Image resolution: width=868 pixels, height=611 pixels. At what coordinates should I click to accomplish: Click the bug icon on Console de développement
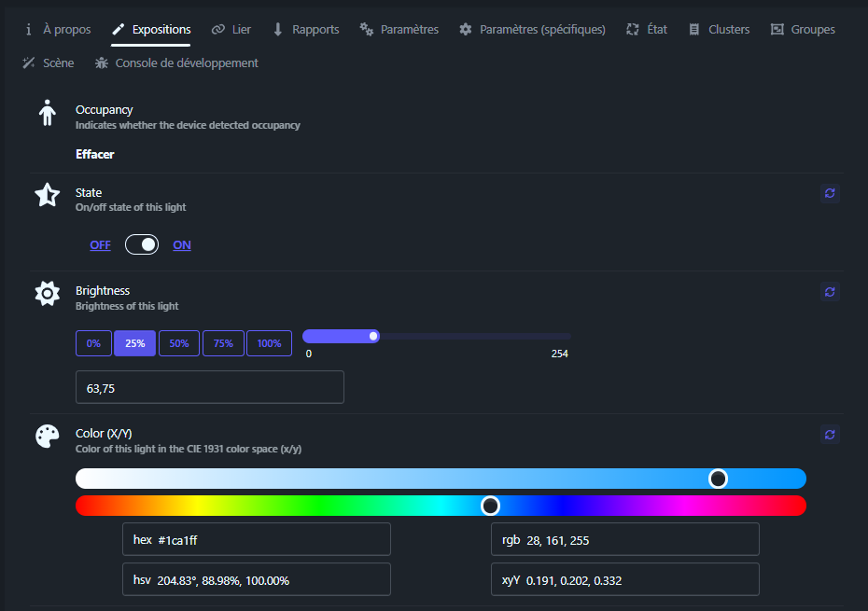pyautogui.click(x=101, y=62)
